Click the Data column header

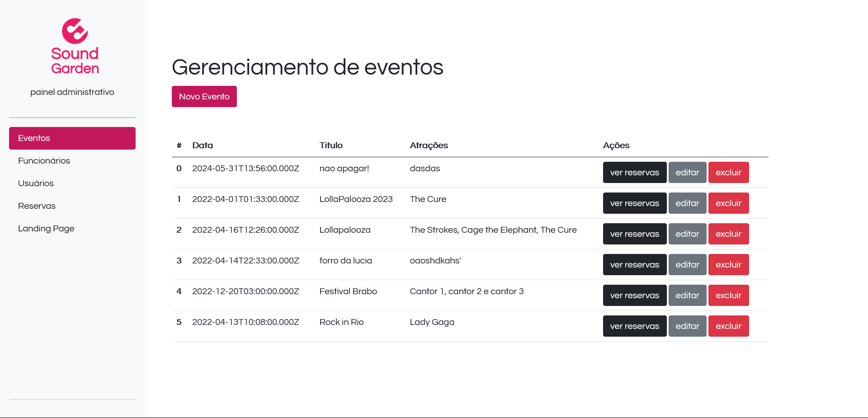tap(203, 145)
